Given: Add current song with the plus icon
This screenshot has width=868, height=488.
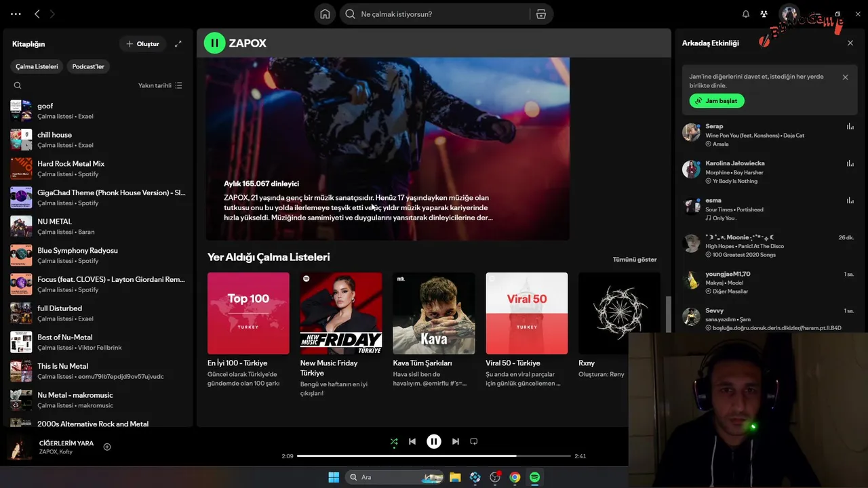Looking at the screenshot, I should click(107, 447).
